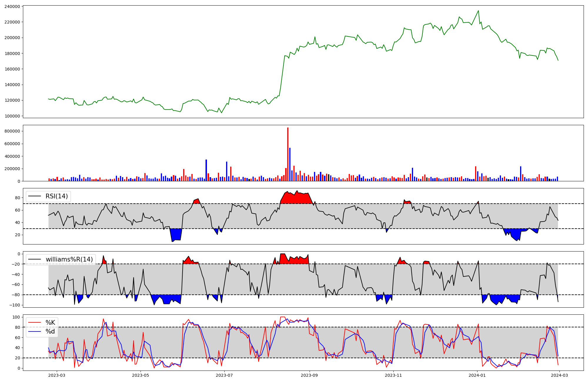
Task: Click the blue %d legend line sample
Action: pyautogui.click(x=34, y=331)
